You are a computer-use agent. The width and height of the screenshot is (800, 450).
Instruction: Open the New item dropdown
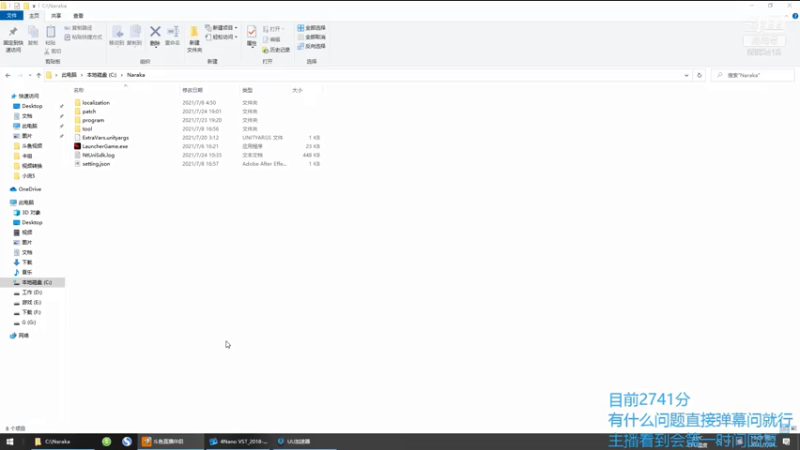(221, 28)
